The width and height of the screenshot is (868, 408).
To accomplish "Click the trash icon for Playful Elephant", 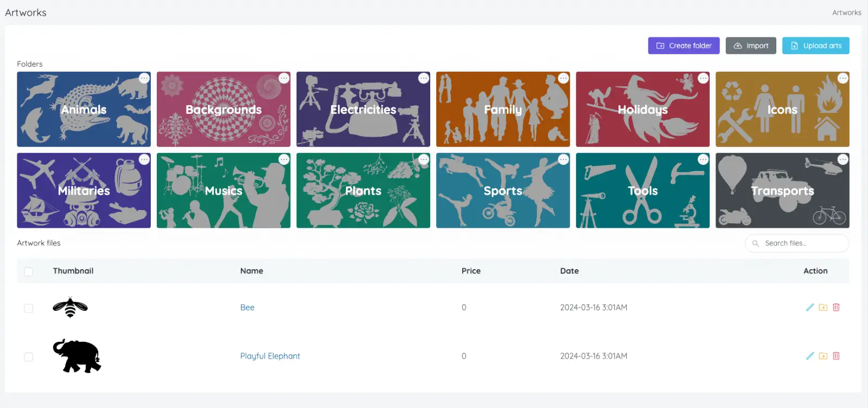I will [x=836, y=356].
